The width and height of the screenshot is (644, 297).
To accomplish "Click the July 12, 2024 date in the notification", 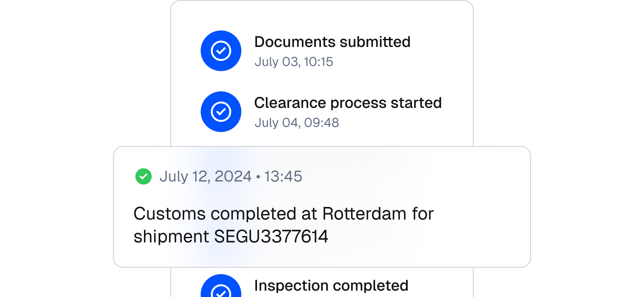I will click(205, 176).
